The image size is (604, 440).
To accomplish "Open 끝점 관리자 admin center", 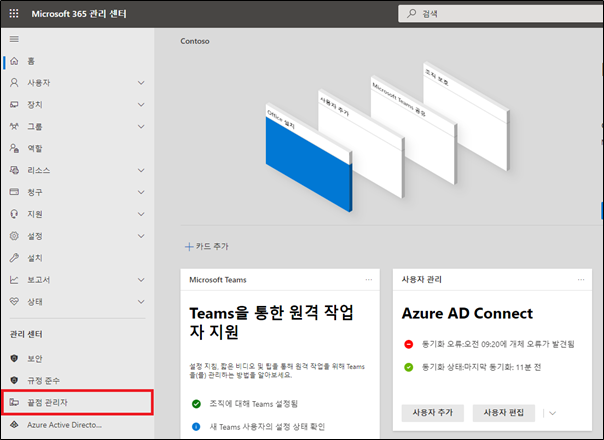I will pyautogui.click(x=77, y=402).
